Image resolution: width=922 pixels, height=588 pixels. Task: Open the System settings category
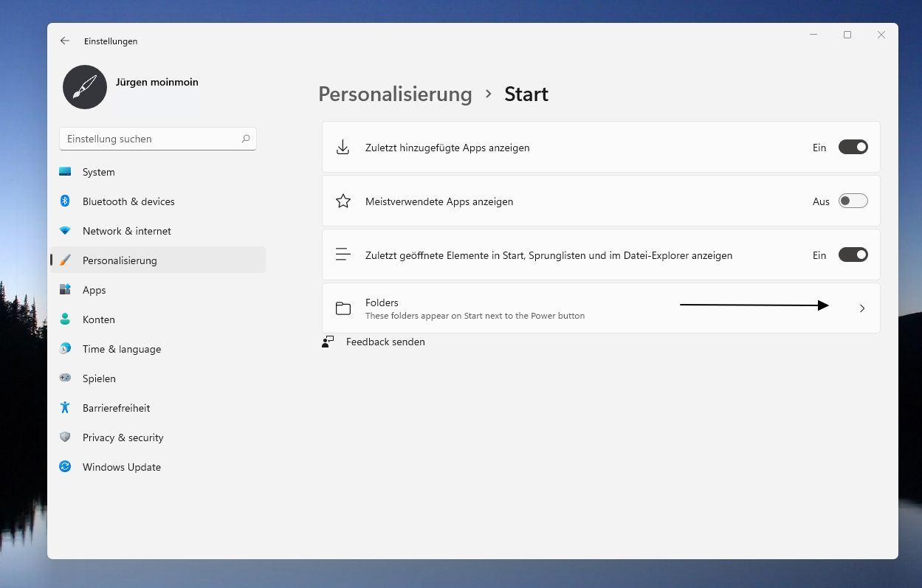coord(99,172)
